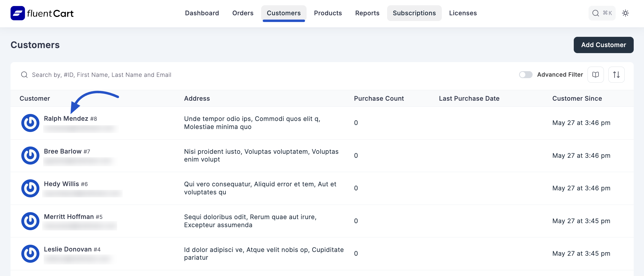The image size is (644, 276).
Task: Open the Licenses menu item
Action: point(463,13)
